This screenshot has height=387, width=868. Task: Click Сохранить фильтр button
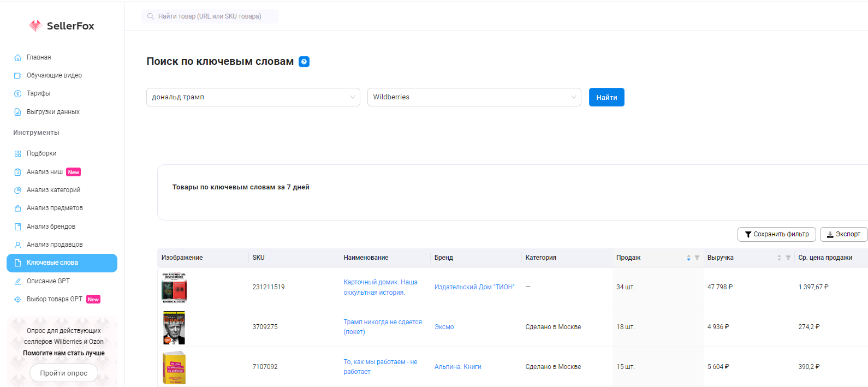(x=776, y=234)
